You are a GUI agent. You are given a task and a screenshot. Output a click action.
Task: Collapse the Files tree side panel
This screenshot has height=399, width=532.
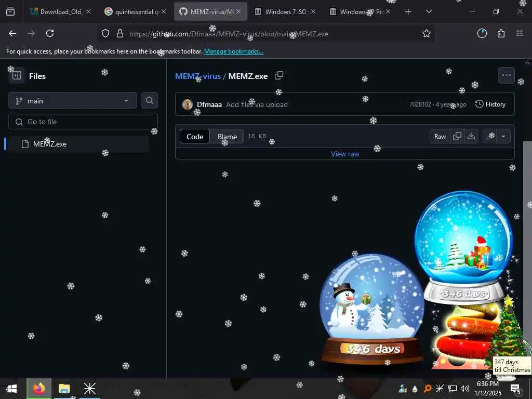pos(17,75)
